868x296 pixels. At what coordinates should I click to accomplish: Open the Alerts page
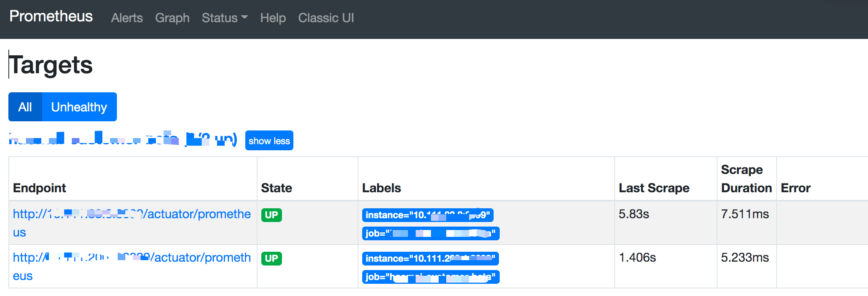(x=127, y=18)
